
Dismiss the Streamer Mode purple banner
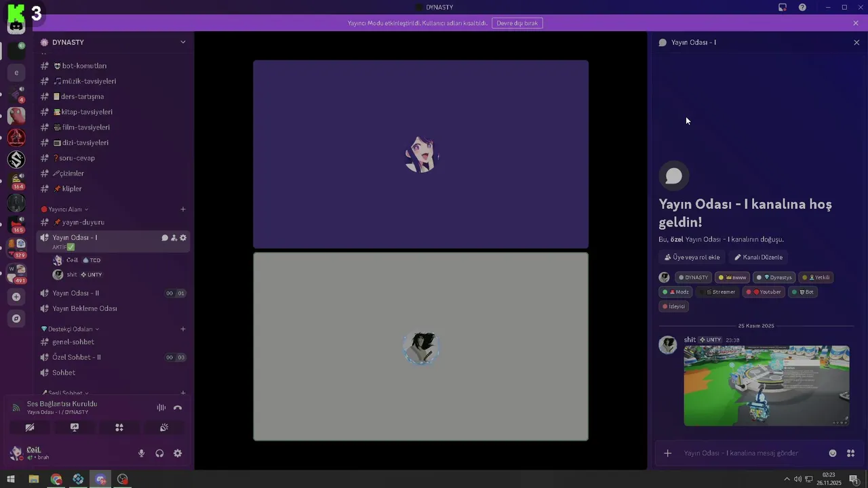tap(856, 23)
